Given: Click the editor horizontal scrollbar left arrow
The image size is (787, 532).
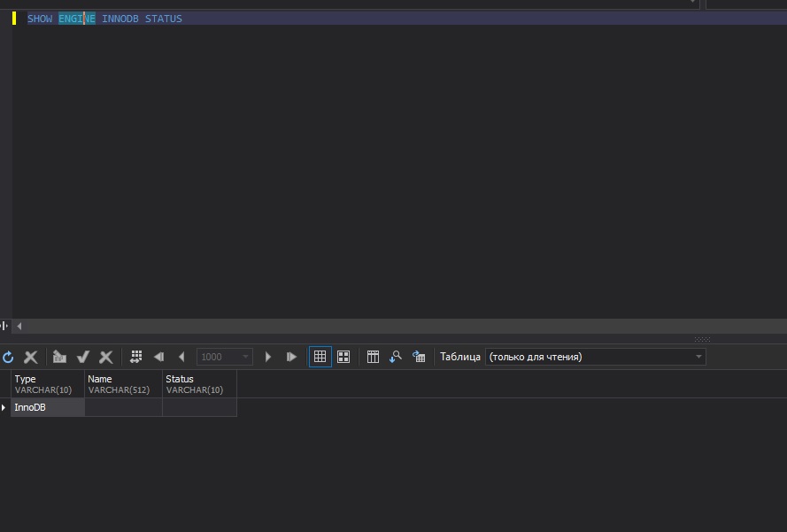Looking at the screenshot, I should click(x=19, y=326).
